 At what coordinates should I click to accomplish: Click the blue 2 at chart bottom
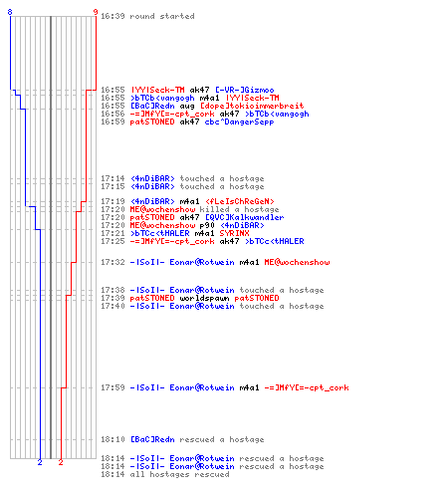tap(40, 462)
